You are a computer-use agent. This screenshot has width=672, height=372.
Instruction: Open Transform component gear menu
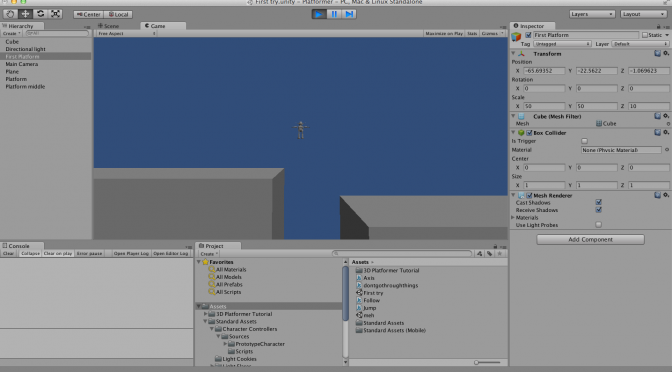click(x=666, y=54)
